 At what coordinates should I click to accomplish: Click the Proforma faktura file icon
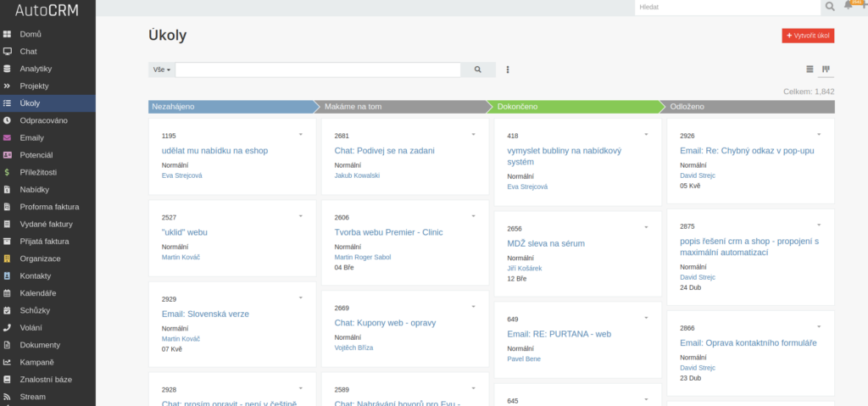point(7,207)
